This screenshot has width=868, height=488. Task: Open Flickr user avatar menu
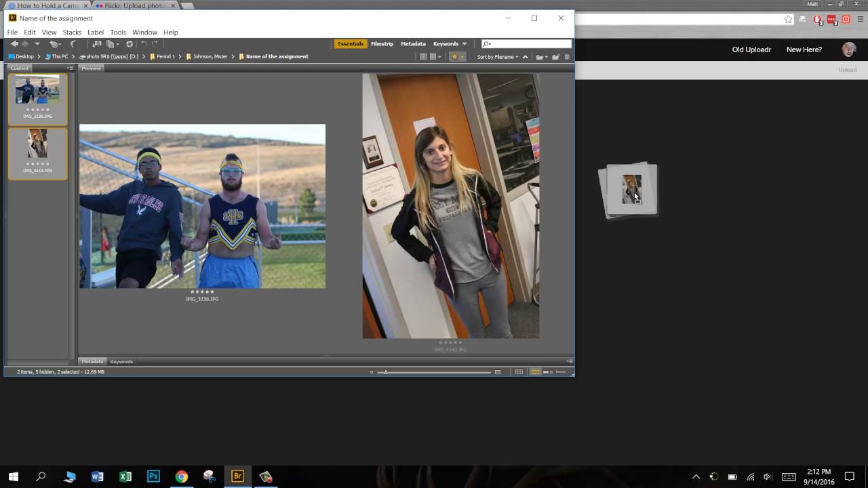click(848, 49)
